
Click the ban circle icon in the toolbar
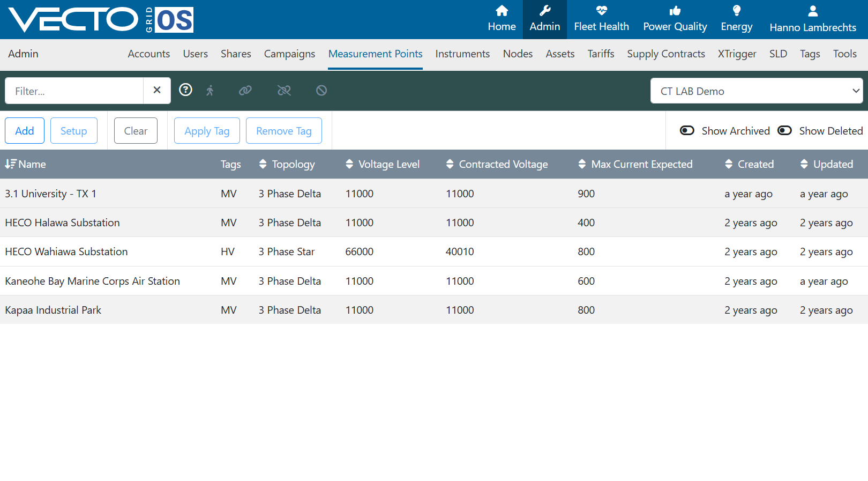click(x=321, y=91)
